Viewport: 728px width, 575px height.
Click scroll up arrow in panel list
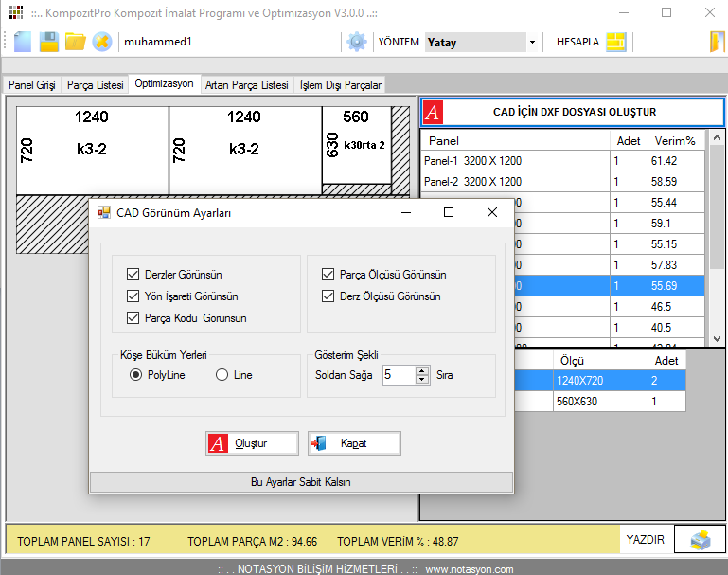pos(717,138)
